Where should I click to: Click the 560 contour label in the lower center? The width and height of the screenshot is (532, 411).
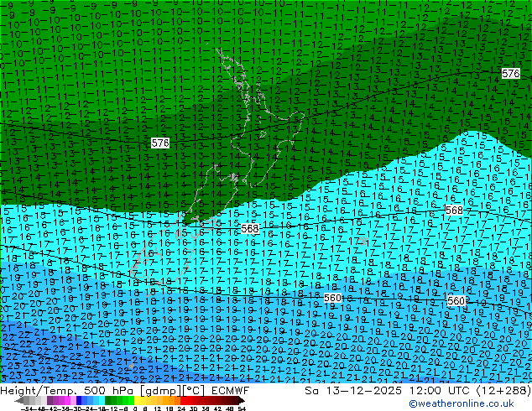tap(332, 298)
